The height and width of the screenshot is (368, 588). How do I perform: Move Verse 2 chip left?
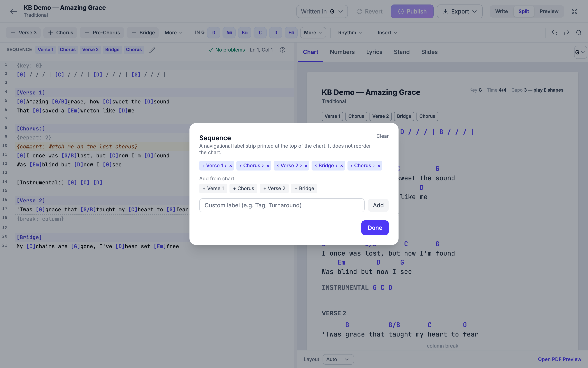[x=278, y=166]
